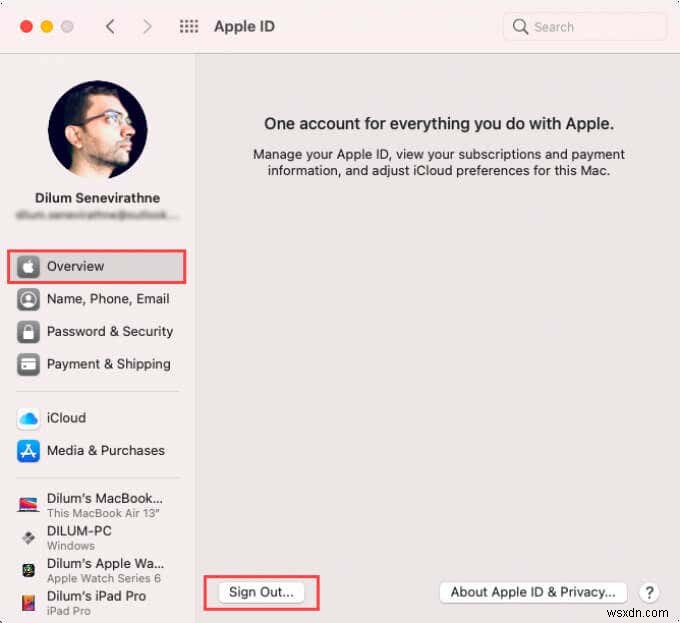Click the 'Apple Watch Series 6' subtitle
This screenshot has height=623, width=680.
(x=104, y=578)
